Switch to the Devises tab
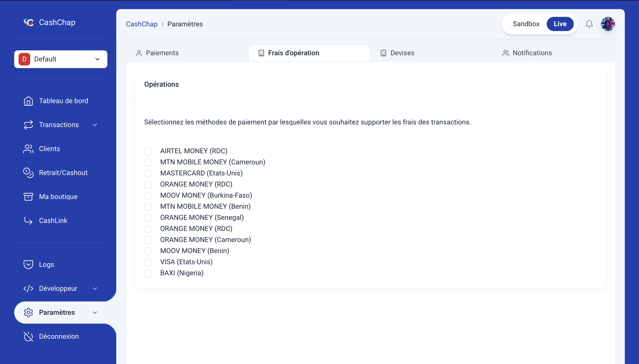Screen dimensions: 639x364 402,53
